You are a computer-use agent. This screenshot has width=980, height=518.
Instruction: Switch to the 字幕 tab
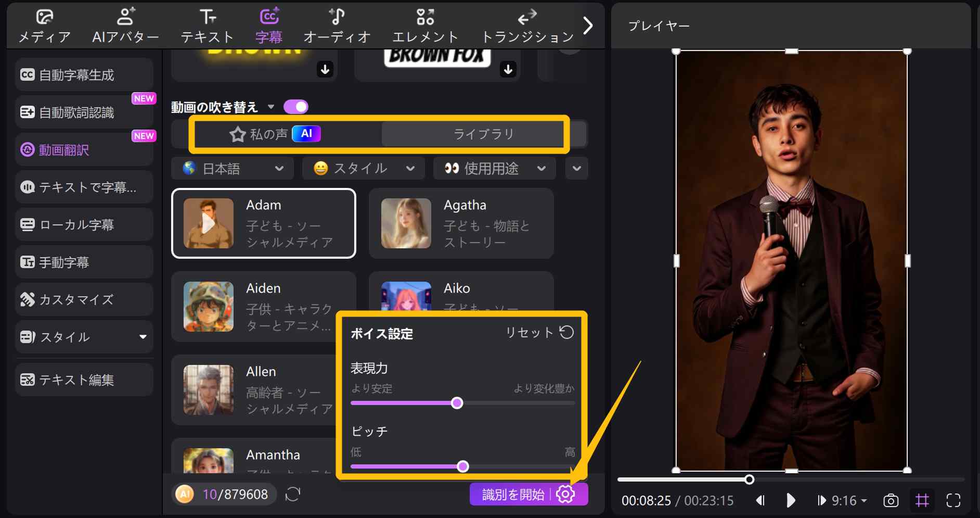(268, 25)
